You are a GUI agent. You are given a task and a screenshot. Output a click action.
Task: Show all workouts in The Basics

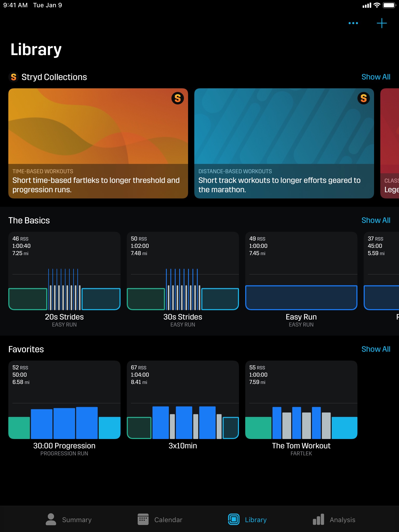[x=376, y=220]
